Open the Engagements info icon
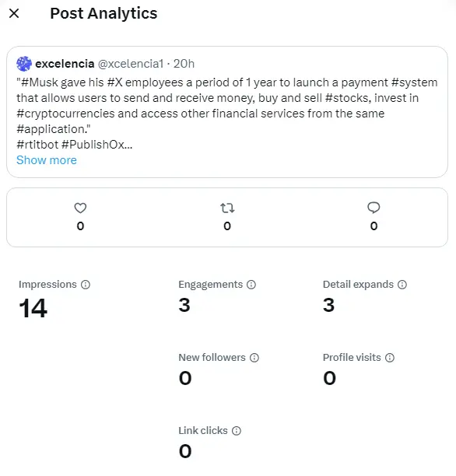The height and width of the screenshot is (476, 456). 251,285
